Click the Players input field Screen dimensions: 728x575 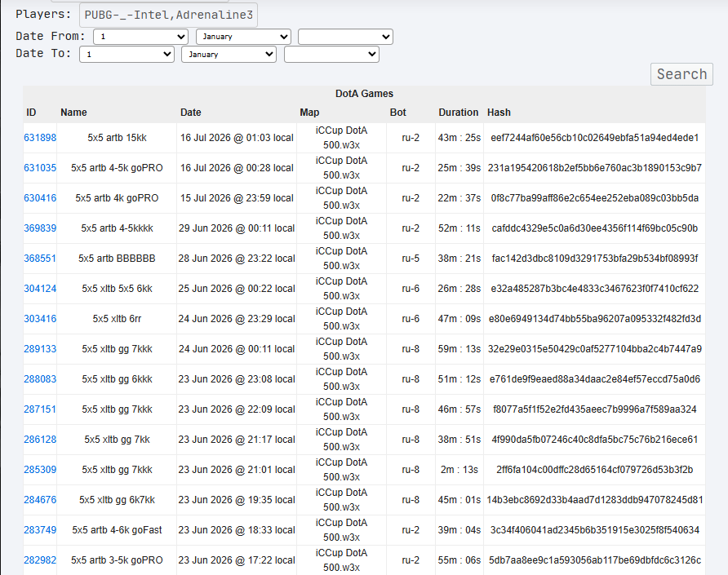point(168,15)
